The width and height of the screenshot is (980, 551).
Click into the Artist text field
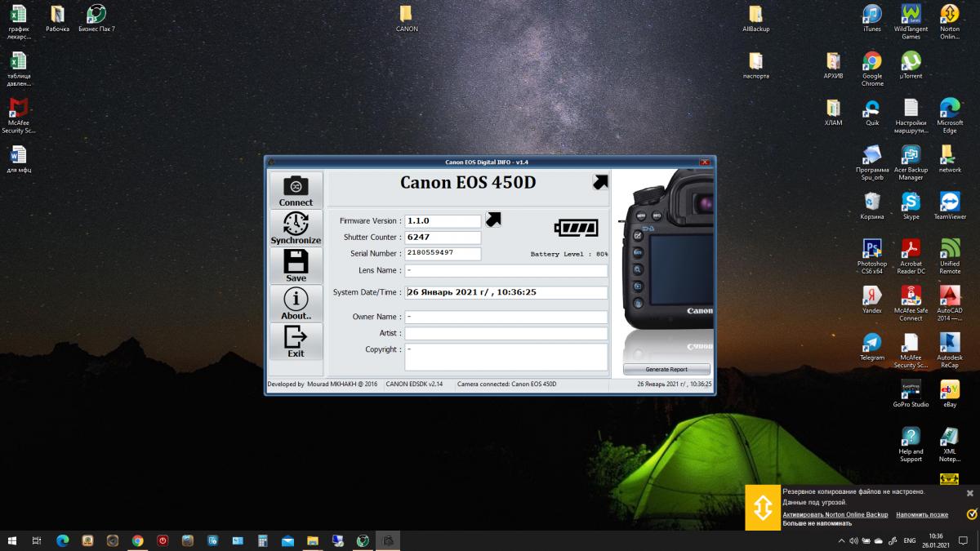click(x=506, y=333)
